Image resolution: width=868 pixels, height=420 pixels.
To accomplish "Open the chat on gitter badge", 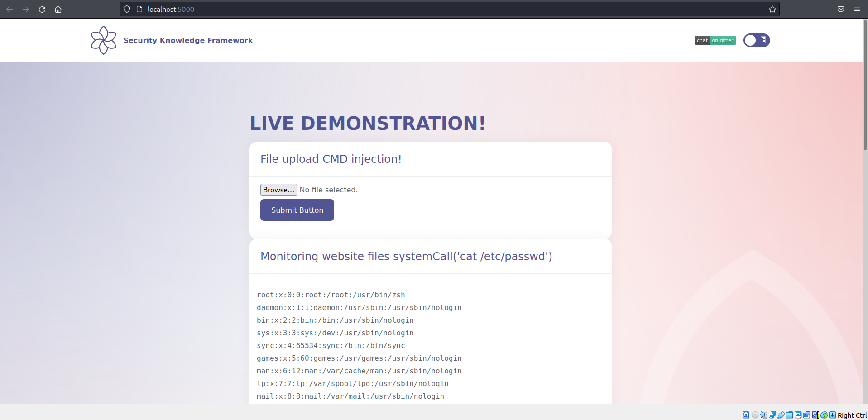I will (x=715, y=40).
